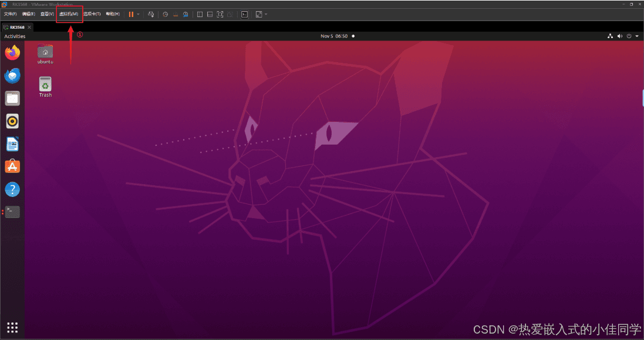The height and width of the screenshot is (340, 644).
Task: Expand the stretch display dropdown arrow
Action: [266, 14]
